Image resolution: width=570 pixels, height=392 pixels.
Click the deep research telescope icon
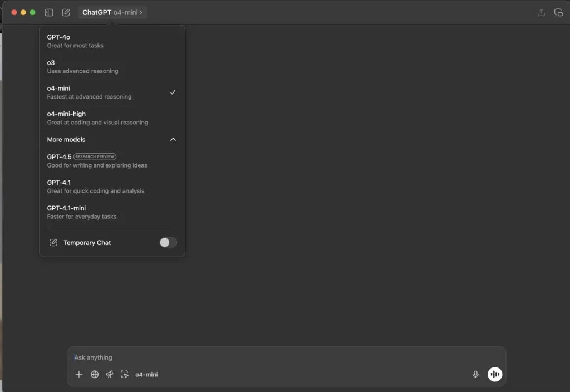pyautogui.click(x=110, y=374)
